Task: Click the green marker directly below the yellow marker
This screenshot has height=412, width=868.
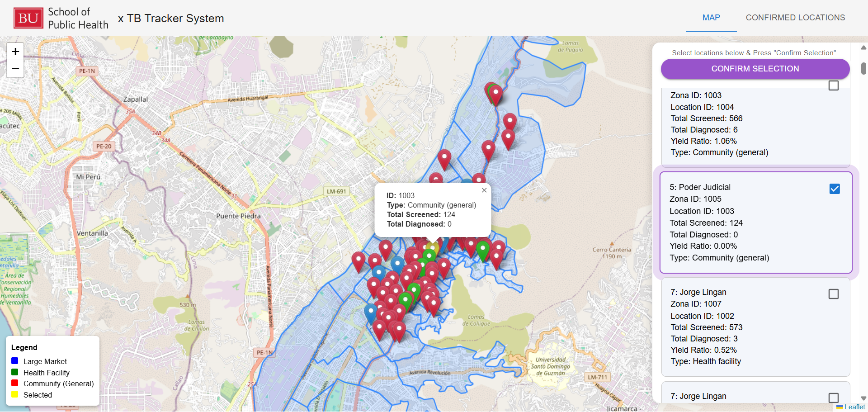Action: coord(429,256)
